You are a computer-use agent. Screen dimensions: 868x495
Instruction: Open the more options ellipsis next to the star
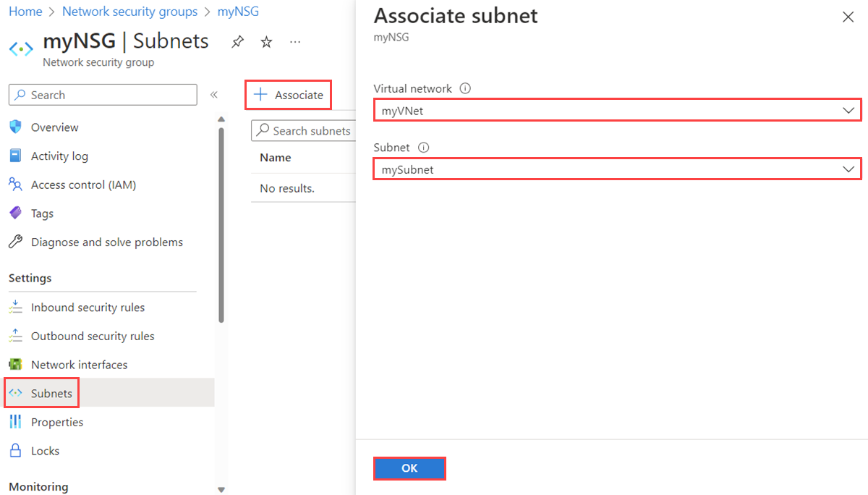point(294,42)
